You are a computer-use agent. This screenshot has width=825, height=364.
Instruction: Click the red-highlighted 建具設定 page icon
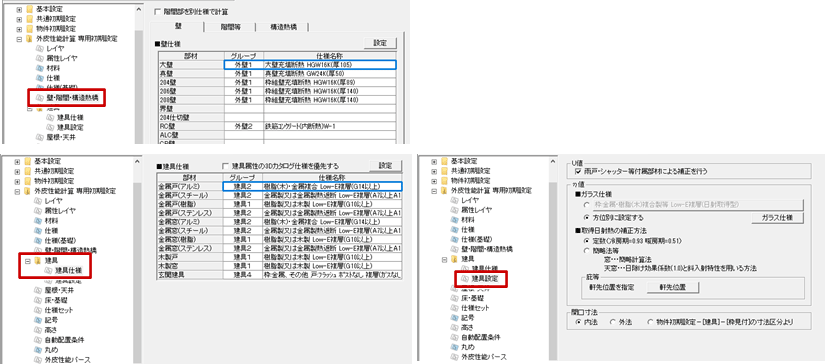click(465, 277)
